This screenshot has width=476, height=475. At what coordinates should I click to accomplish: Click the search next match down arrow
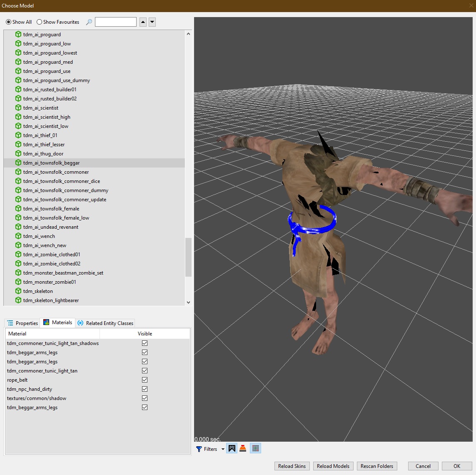152,22
